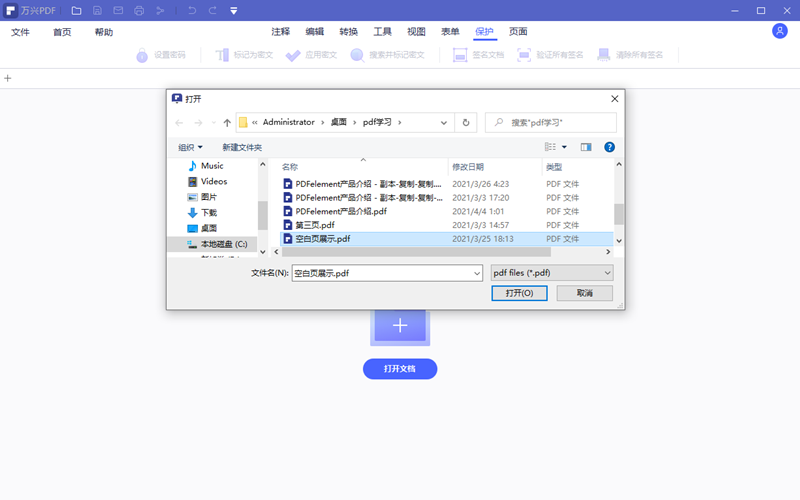The image size is (800, 500).
Task: Click the plus icon to add a new tab
Action: 8,78
